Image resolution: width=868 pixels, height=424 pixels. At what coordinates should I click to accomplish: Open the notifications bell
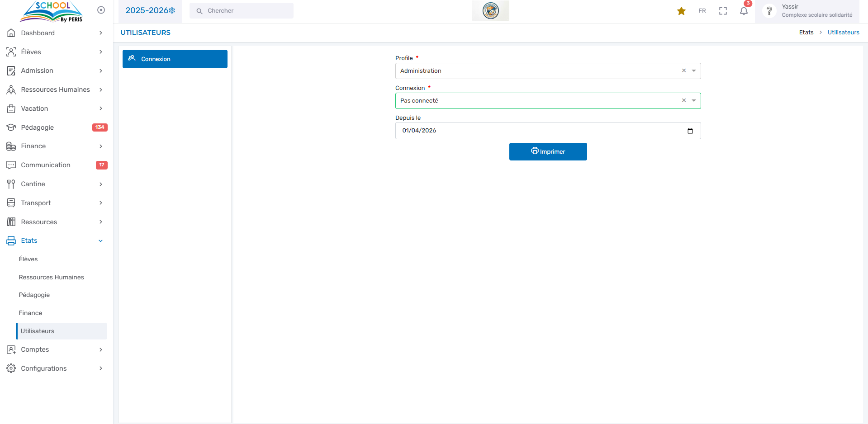tap(744, 11)
